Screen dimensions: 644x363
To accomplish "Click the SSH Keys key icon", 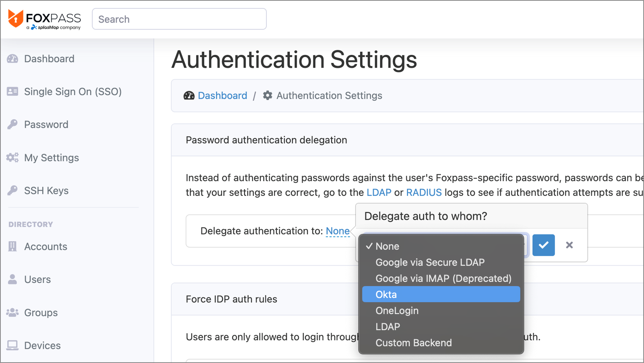I will click(12, 190).
